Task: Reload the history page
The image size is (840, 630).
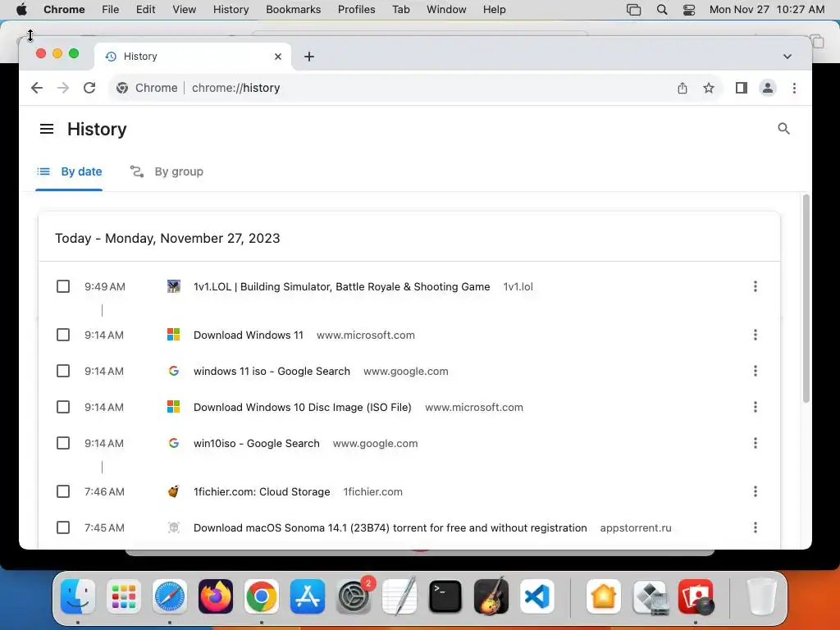Action: click(89, 88)
